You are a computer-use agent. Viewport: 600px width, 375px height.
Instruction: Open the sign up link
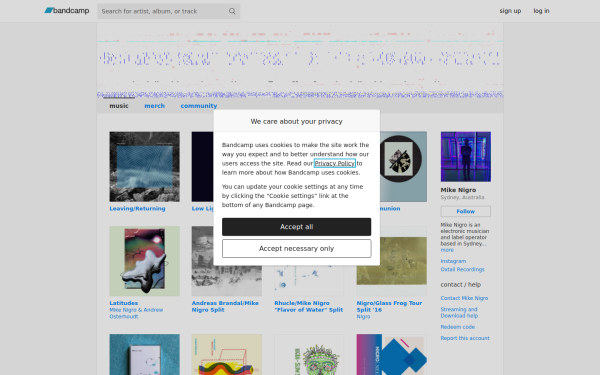(x=510, y=11)
